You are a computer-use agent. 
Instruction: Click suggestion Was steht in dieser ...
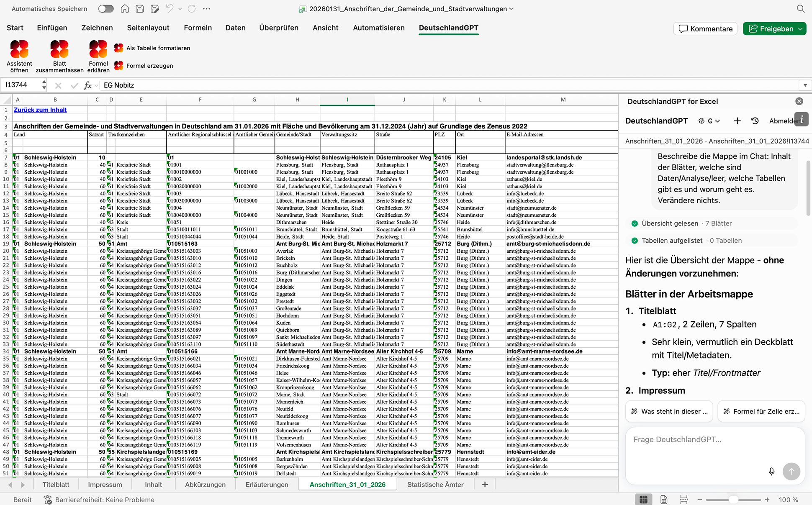pyautogui.click(x=669, y=411)
